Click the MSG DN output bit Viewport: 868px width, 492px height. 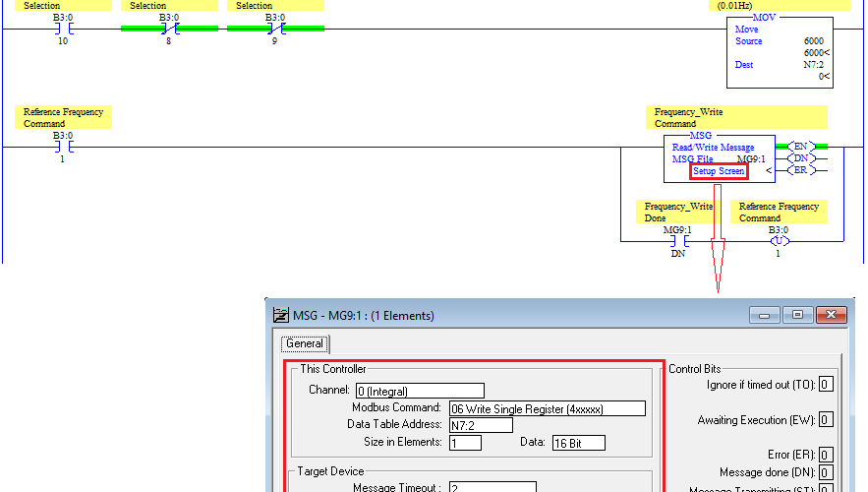(801, 158)
